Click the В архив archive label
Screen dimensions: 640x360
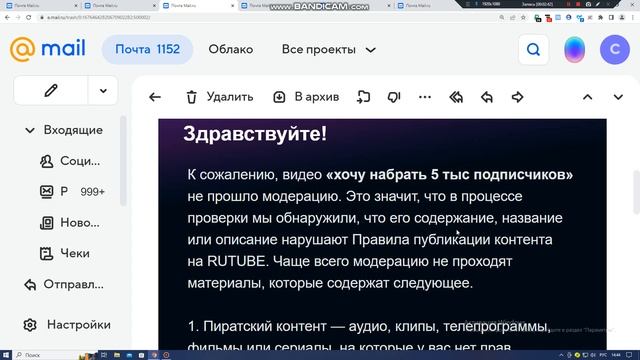[317, 97]
